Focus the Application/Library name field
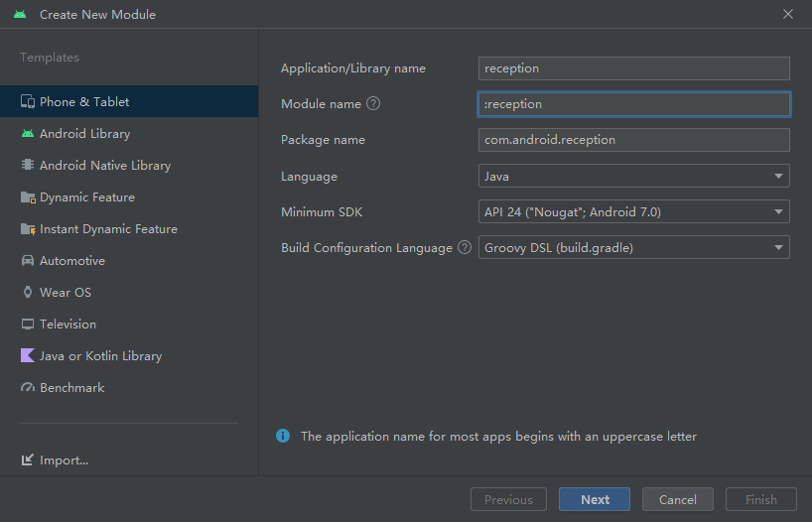This screenshot has height=522, width=812. 633,68
